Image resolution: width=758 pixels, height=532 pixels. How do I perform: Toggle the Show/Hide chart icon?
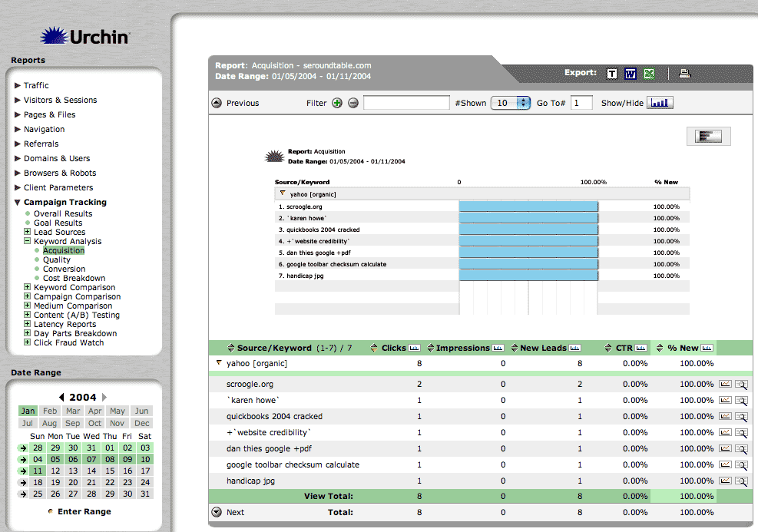(x=660, y=103)
